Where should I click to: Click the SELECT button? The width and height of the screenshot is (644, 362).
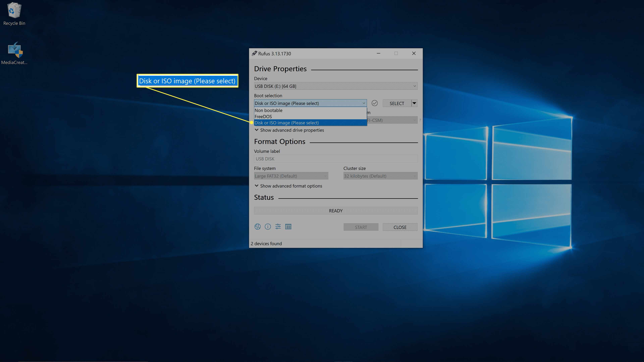coord(397,103)
